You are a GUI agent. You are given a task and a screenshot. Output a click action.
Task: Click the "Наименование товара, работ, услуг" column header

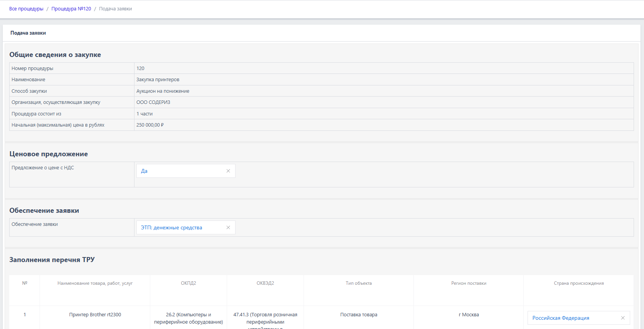(95, 283)
